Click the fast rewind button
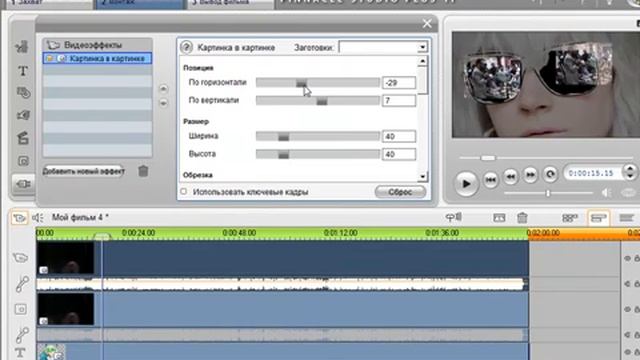This screenshot has height=360, width=640. pyautogui.click(x=510, y=176)
